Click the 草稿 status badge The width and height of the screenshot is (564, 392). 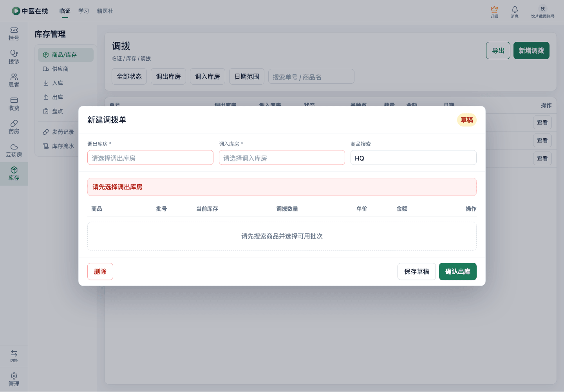tap(467, 120)
